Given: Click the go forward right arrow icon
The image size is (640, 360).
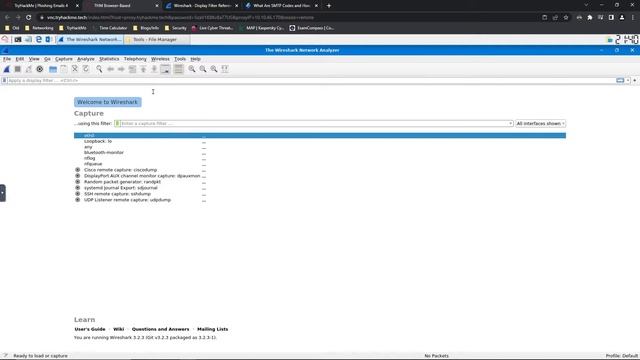Looking at the screenshot, I should 121,69.
